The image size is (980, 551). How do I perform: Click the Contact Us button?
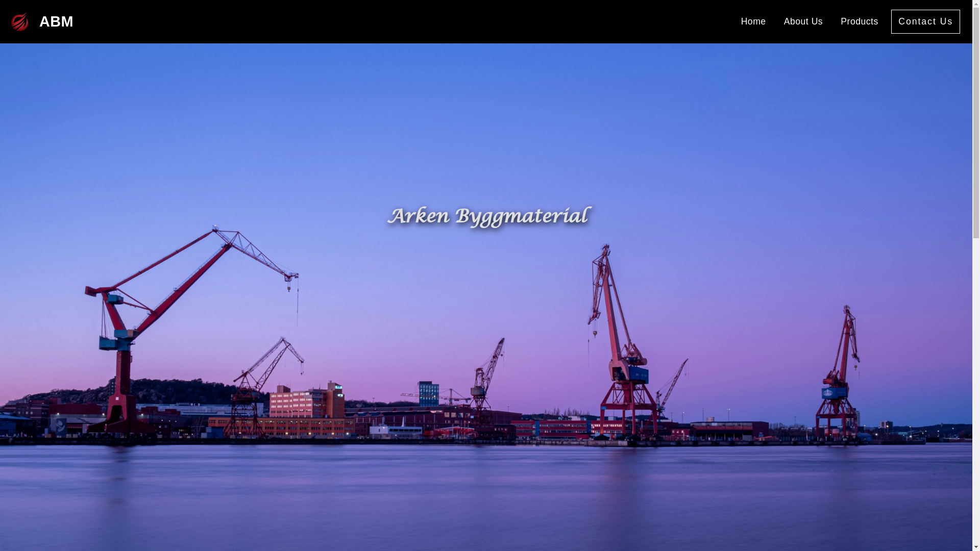925,21
